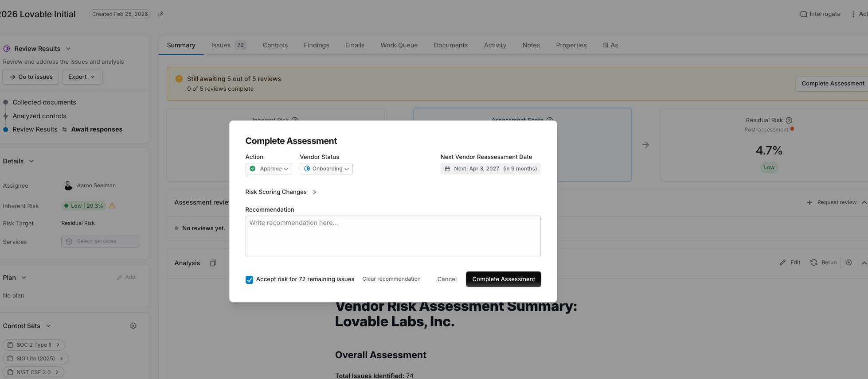Click the Low residual risk badge
The width and height of the screenshot is (868, 379).
(769, 167)
